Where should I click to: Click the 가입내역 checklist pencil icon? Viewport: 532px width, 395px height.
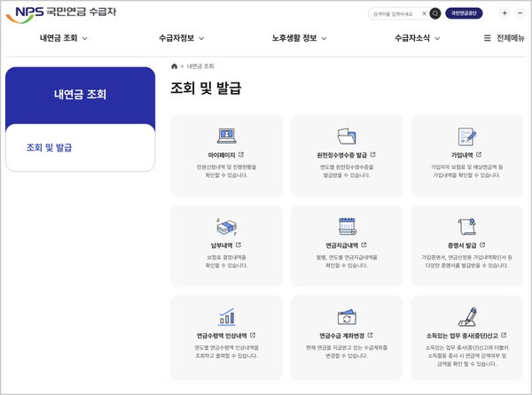(x=467, y=136)
